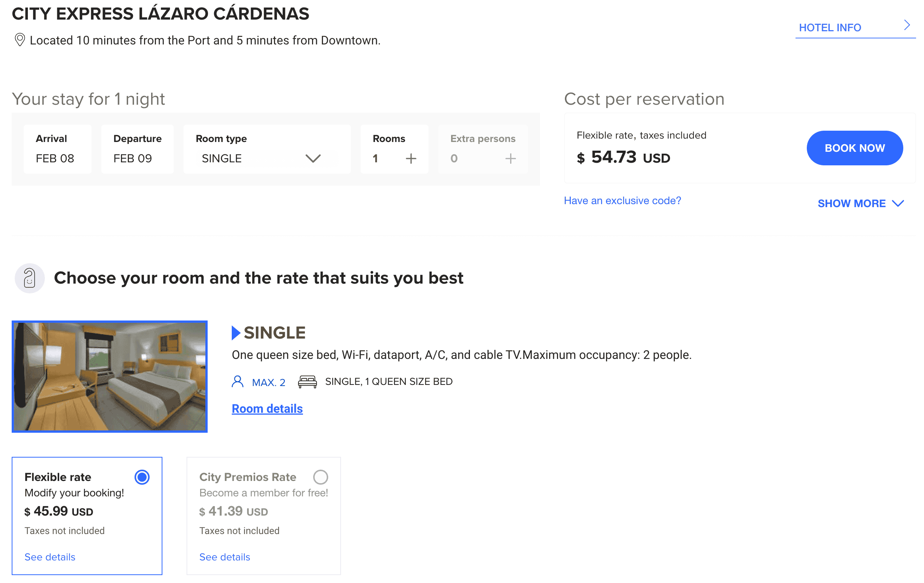Screen dimensions: 924x583
Task: Click the 'Have an exclusive code?' link
Action: pos(623,201)
